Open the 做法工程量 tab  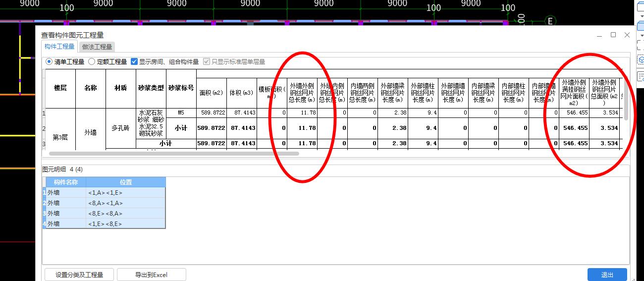(x=97, y=47)
